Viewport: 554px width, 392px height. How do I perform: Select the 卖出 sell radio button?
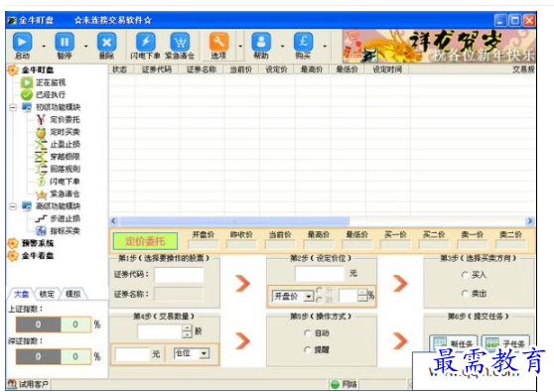point(465,293)
